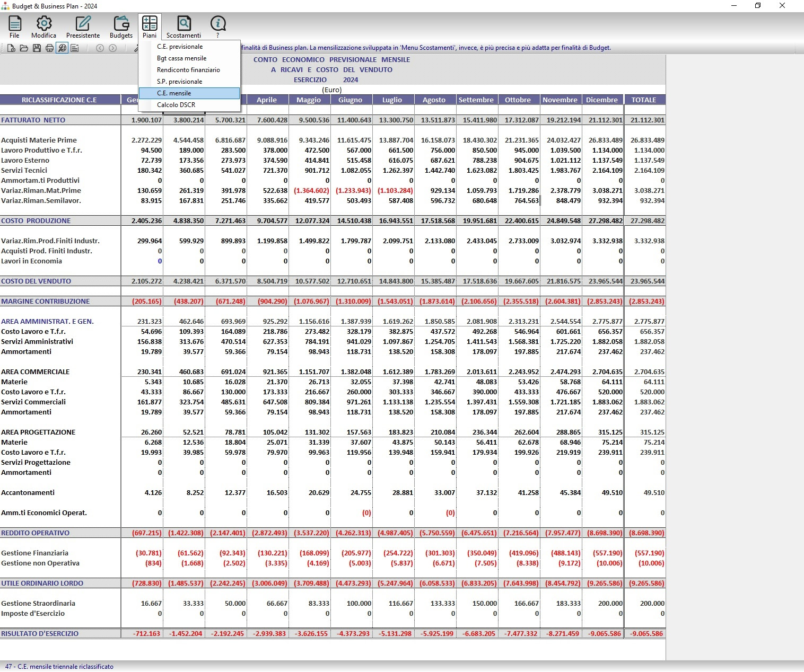
Task: Click the Acquisti Materie Prime row label
Action: pos(39,140)
